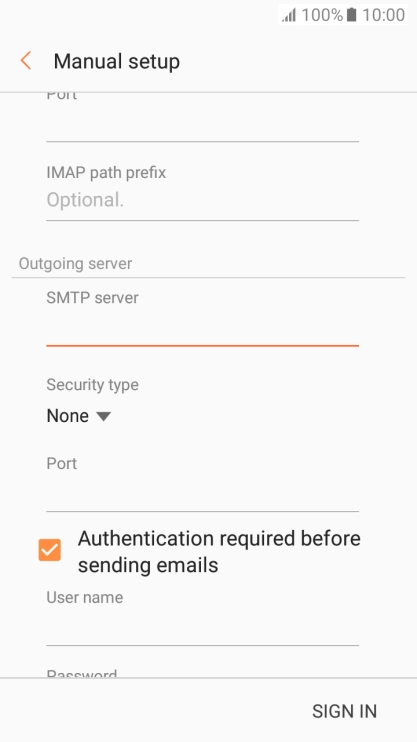Viewport: 417px width, 742px height.
Task: Select the incoming Port field above IMAP prefix
Action: click(203, 124)
